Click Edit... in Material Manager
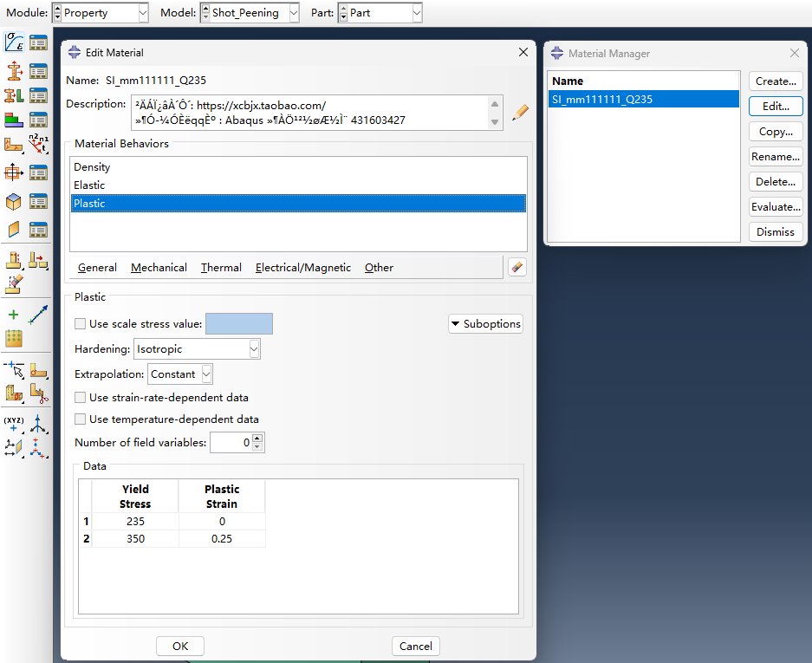Image resolution: width=812 pixels, height=663 pixels. pos(776,107)
